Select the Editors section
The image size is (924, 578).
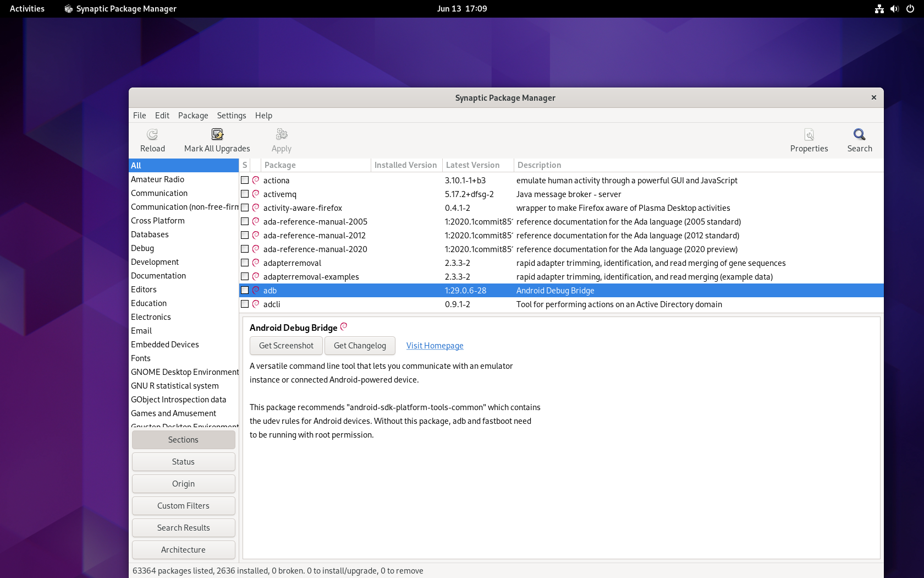(x=184, y=290)
